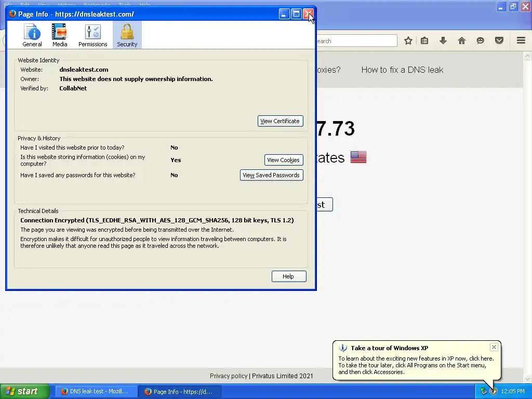Restore down the Firefox browser window
This screenshot has height=399, width=532.
[513, 6]
